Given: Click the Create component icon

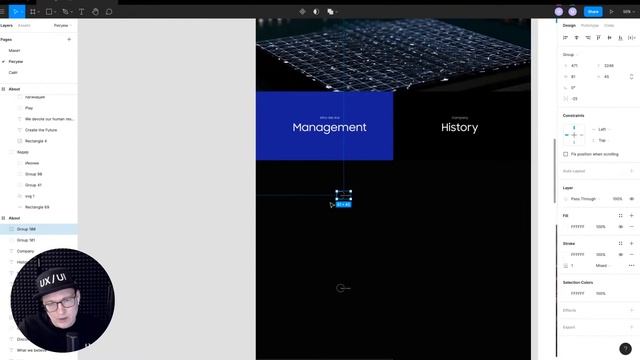Looking at the screenshot, I should [302, 12].
